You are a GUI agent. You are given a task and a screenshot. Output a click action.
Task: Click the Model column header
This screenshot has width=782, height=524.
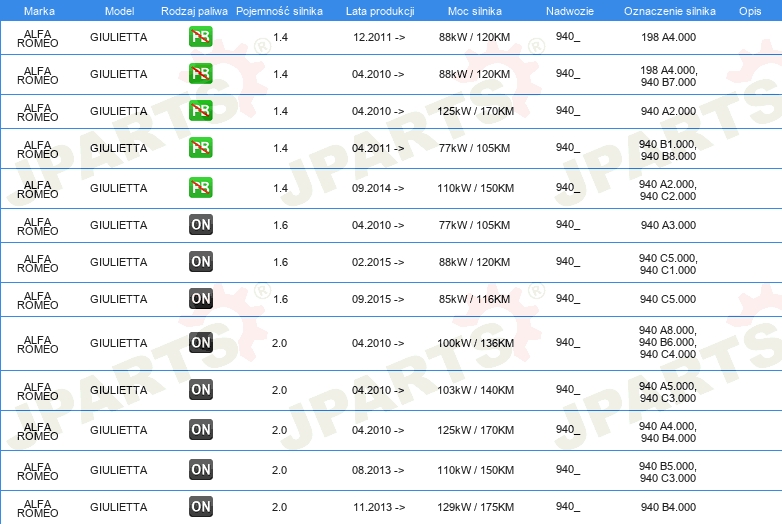[119, 11]
